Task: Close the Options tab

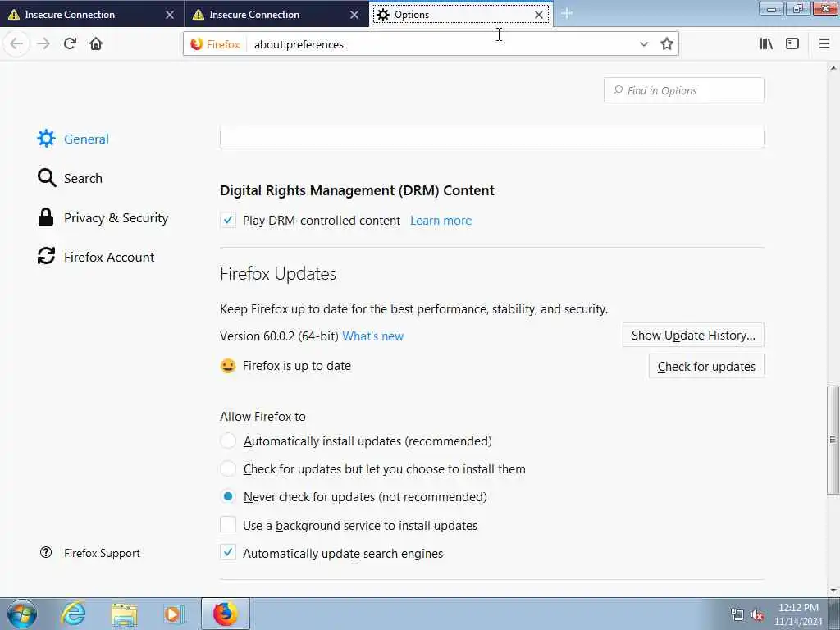Action: 539,15
